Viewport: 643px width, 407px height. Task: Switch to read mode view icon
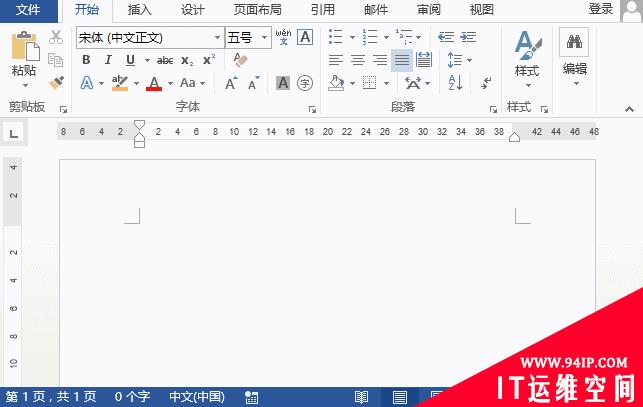[361, 397]
